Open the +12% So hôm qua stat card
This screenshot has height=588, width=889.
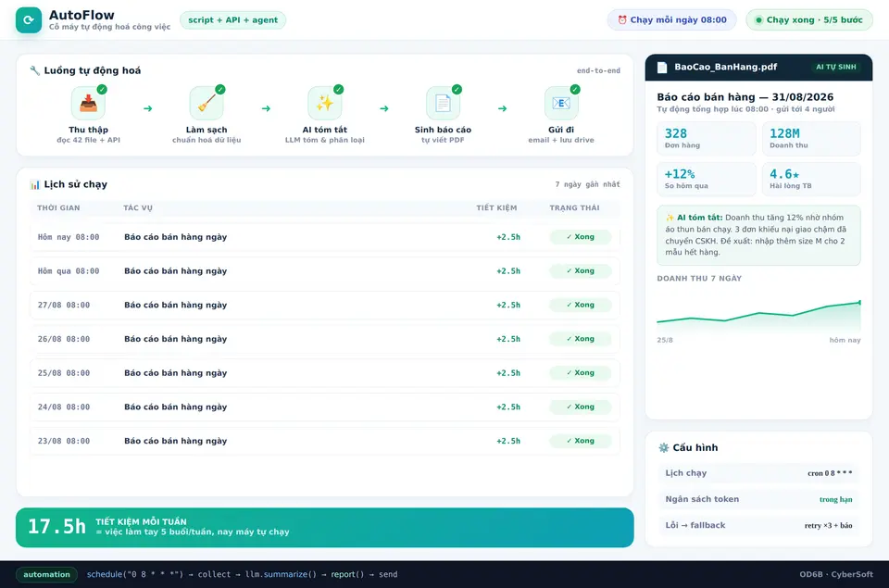[x=707, y=180]
